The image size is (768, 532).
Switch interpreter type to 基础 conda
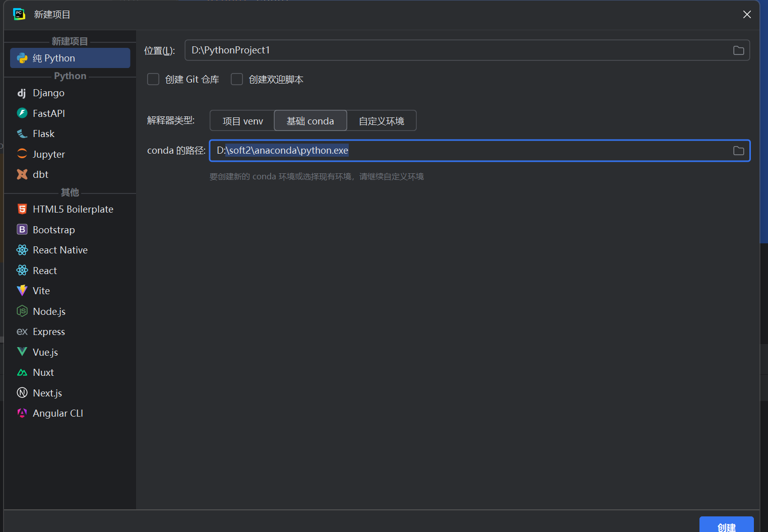310,121
